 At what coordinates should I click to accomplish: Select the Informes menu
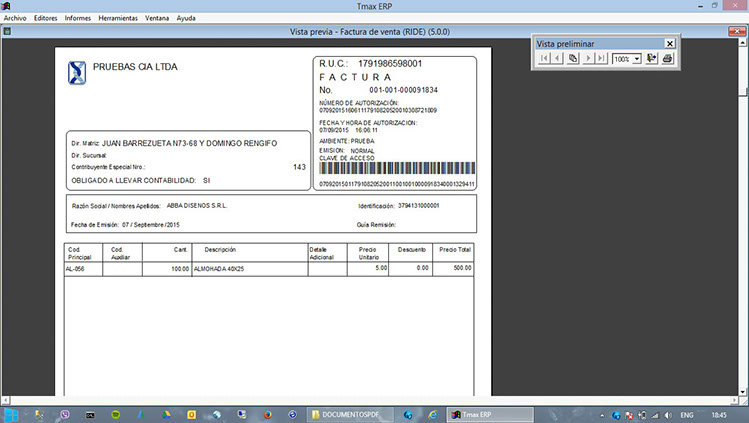click(x=78, y=18)
